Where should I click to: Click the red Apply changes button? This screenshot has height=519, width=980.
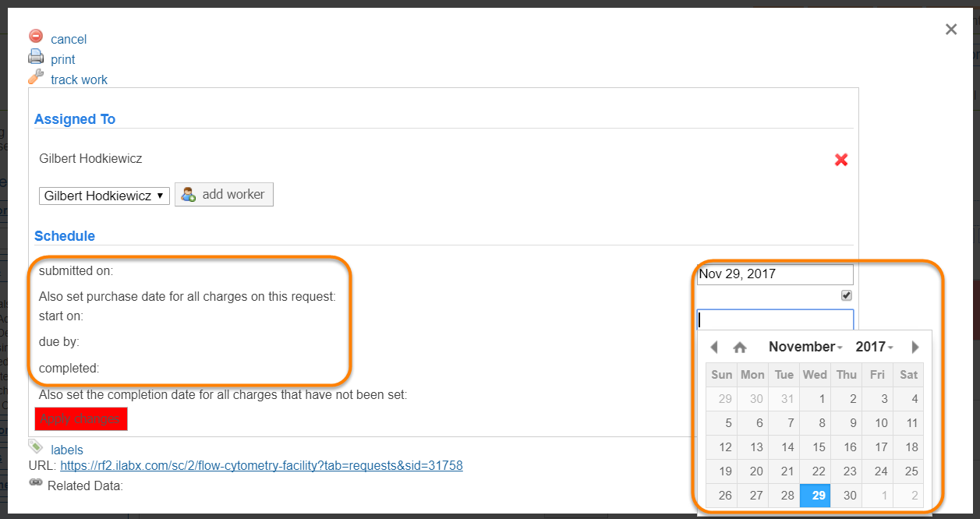[x=81, y=418]
